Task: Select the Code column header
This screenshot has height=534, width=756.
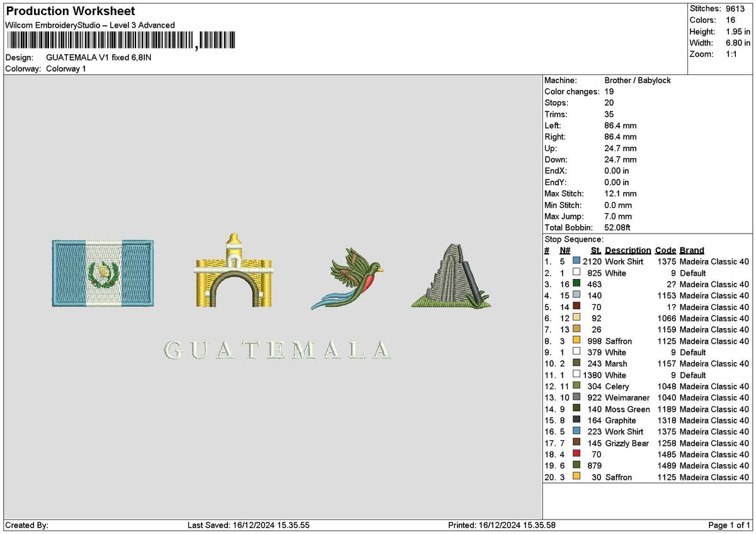Action: click(665, 251)
